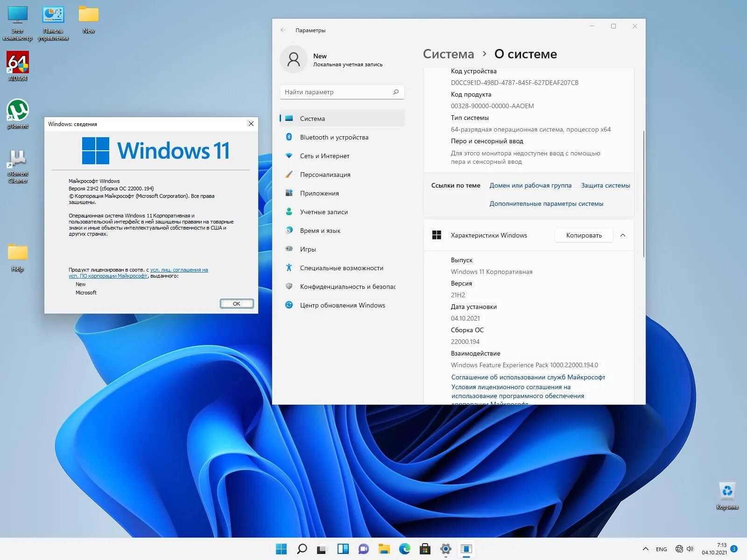747x560 pixels.
Task: Select Система in Settings sidebar
Action: pyautogui.click(x=342, y=119)
